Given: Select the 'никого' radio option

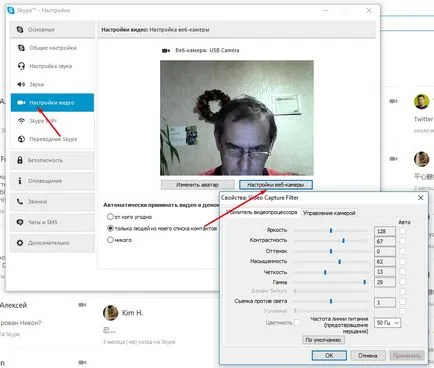Looking at the screenshot, I should click(110, 240).
